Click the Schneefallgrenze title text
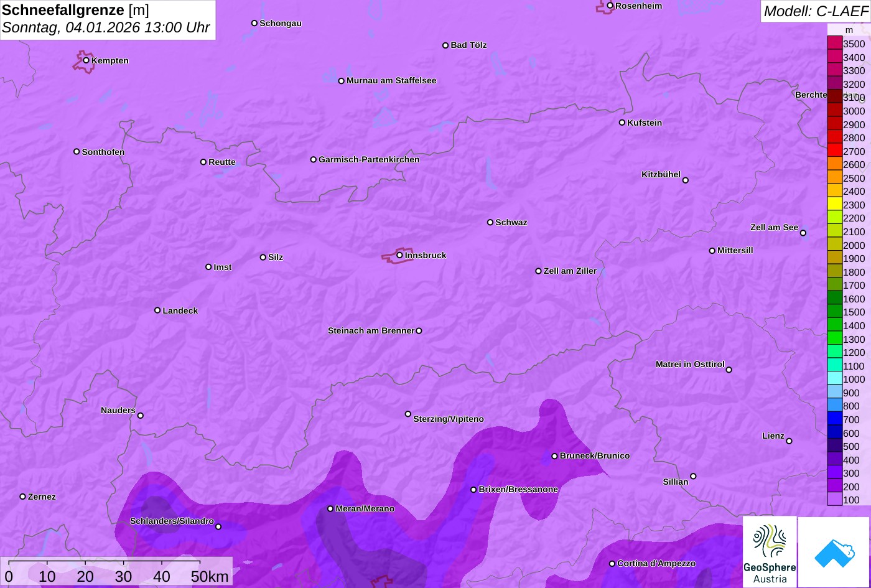 [x=63, y=10]
